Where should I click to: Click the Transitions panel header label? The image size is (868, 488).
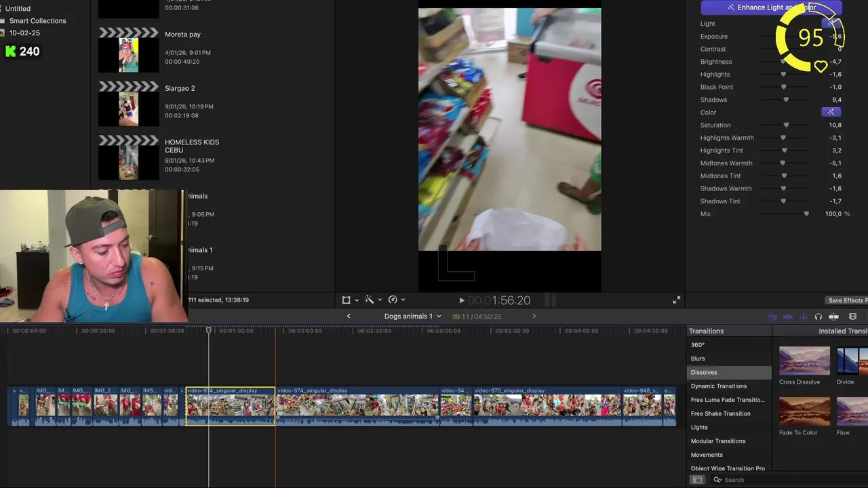point(706,331)
